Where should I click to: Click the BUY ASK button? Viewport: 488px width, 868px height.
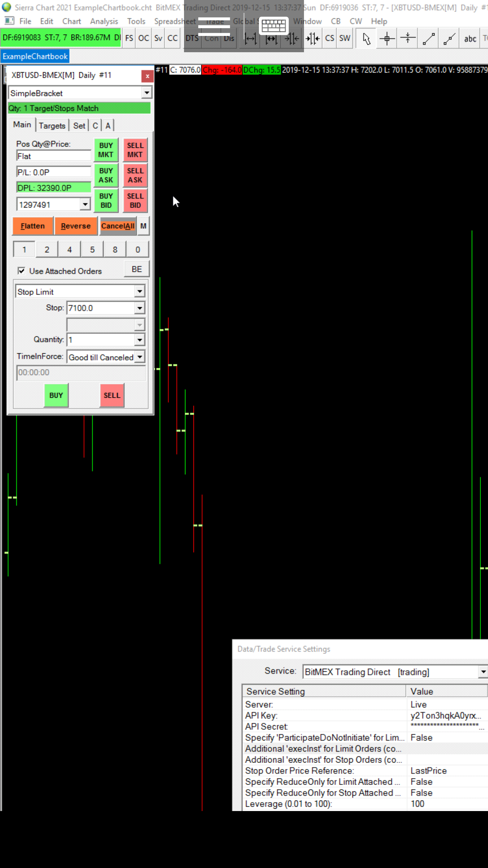pos(106,175)
